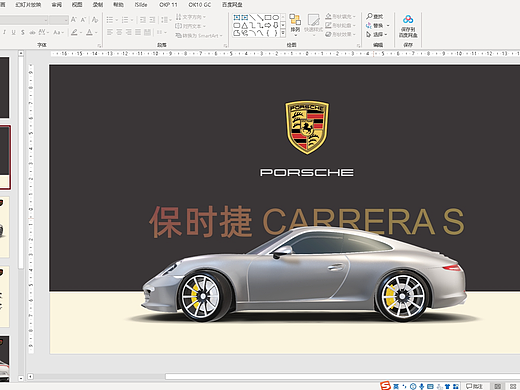The image size is (520, 390).
Task: Clear all text formatting
Action: click(x=95, y=20)
